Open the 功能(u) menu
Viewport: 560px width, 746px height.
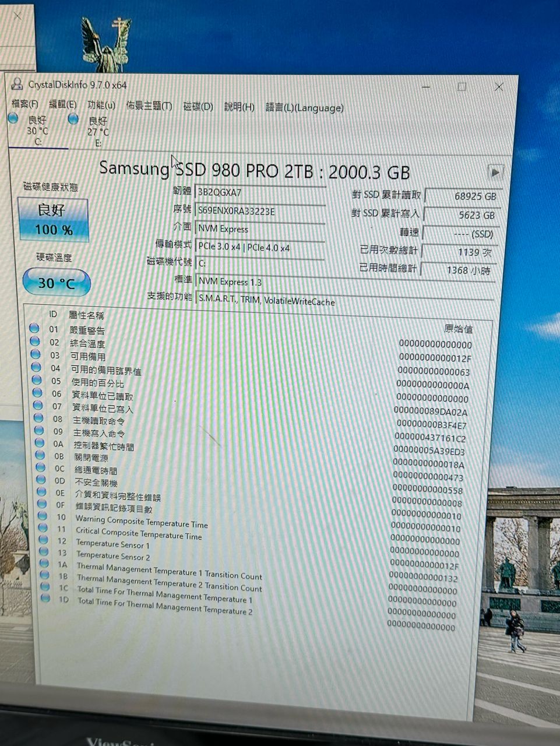click(x=101, y=105)
